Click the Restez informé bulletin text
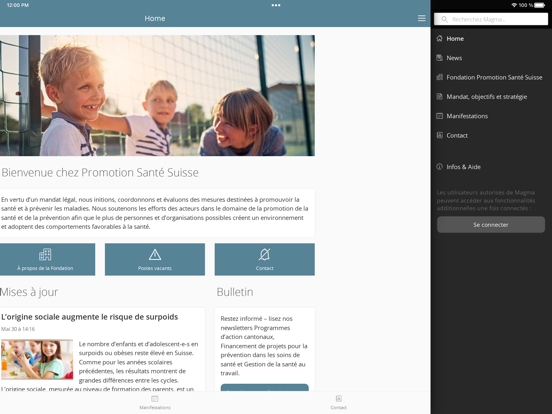The width and height of the screenshot is (552, 414). (264, 346)
